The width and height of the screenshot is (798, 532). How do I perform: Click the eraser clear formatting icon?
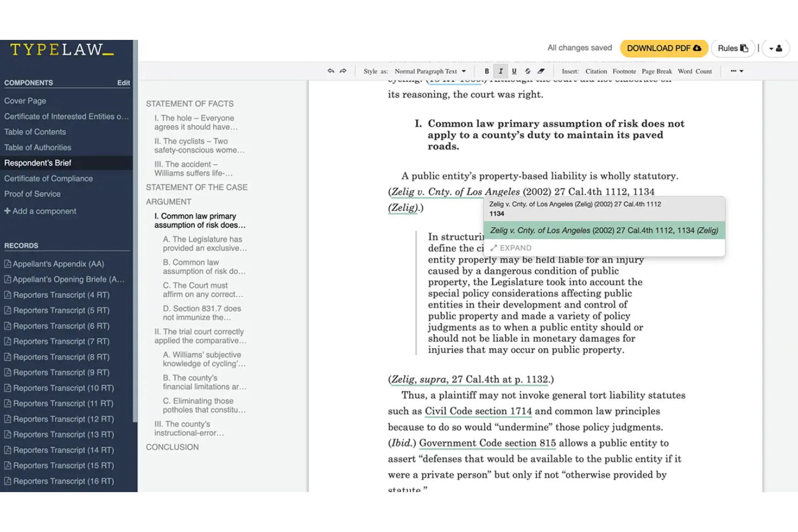pyautogui.click(x=541, y=71)
